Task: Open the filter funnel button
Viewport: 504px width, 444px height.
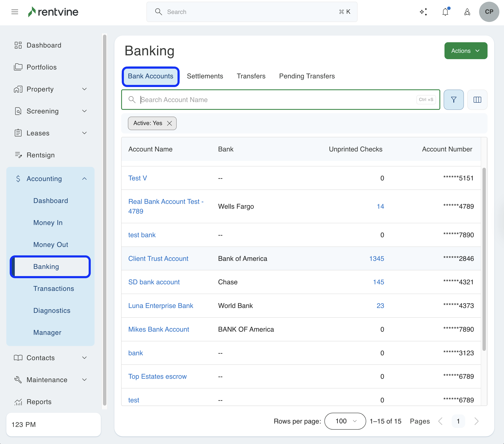Action: [x=453, y=100]
